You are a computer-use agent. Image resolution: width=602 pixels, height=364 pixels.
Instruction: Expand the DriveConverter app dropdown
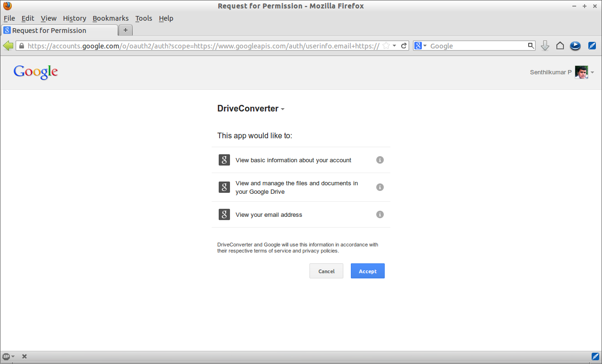click(x=283, y=109)
